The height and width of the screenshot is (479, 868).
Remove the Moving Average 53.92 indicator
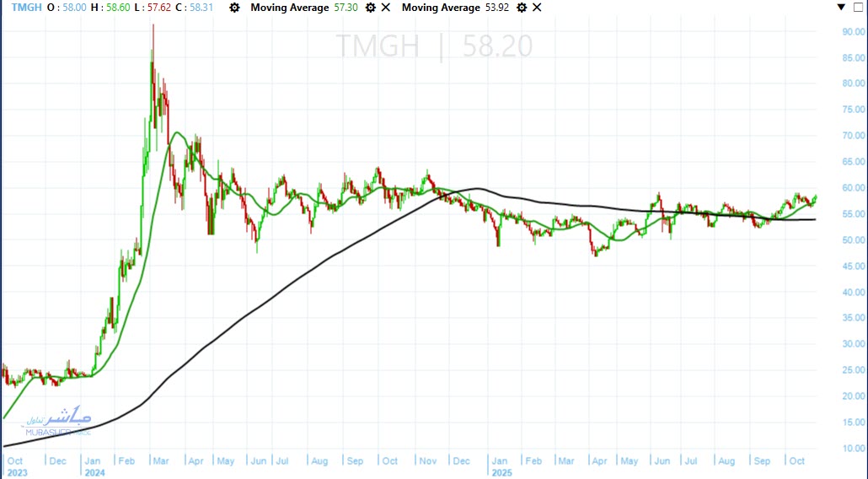tap(538, 8)
